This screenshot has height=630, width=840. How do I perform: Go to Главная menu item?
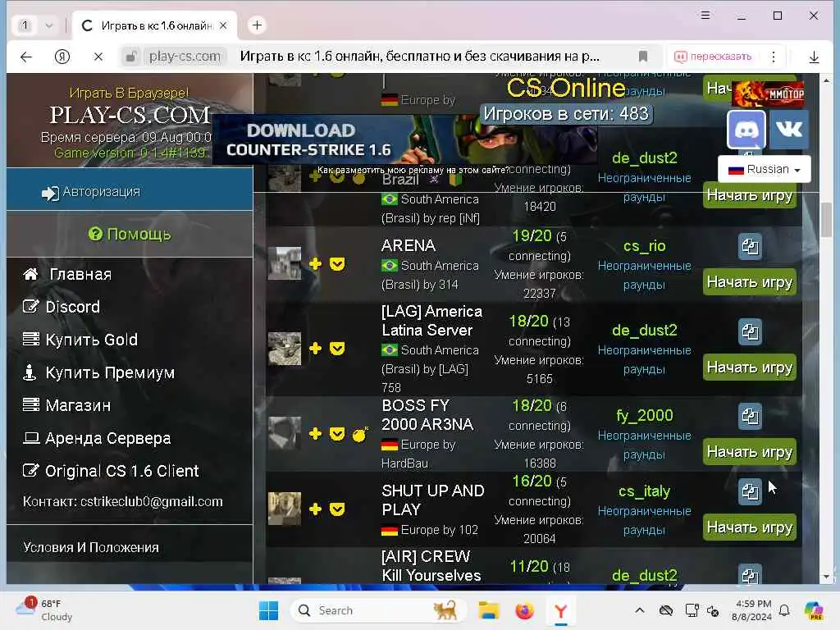68,274
